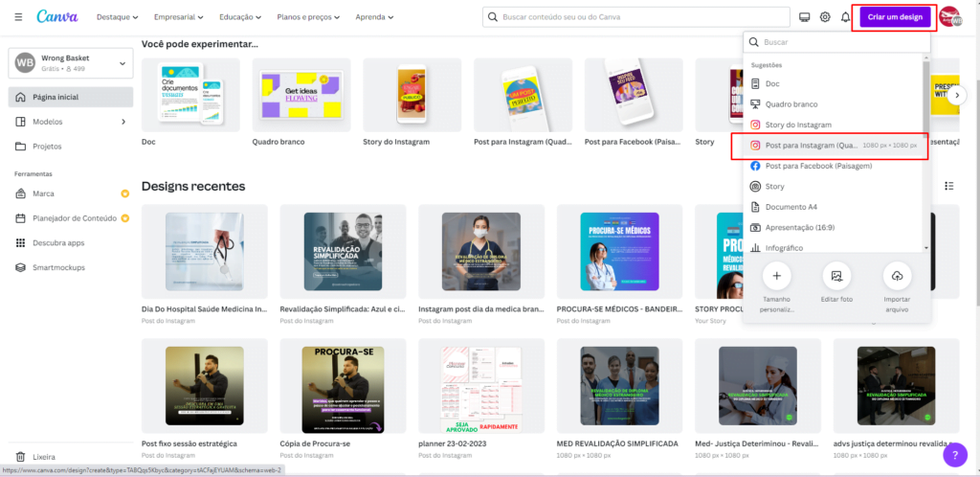Open Dia Do Hospital Saúde Medicina design
The image size is (980, 477).
pyautogui.click(x=205, y=251)
